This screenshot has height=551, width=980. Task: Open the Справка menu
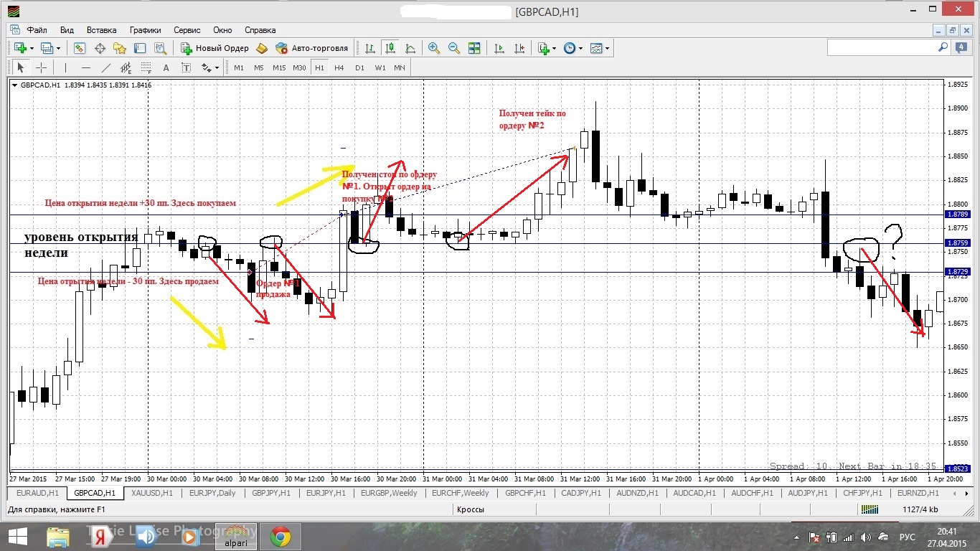coord(260,30)
